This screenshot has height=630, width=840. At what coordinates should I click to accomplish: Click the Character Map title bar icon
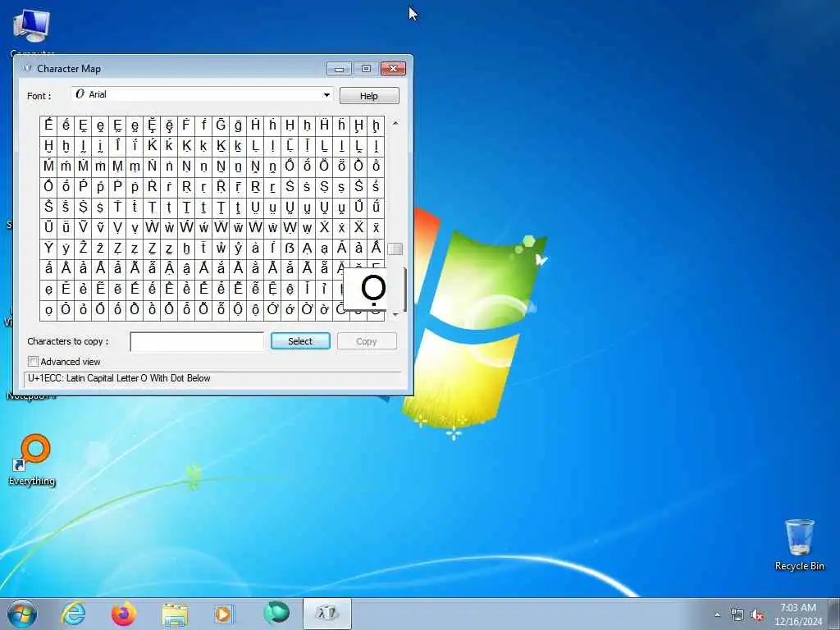point(27,69)
